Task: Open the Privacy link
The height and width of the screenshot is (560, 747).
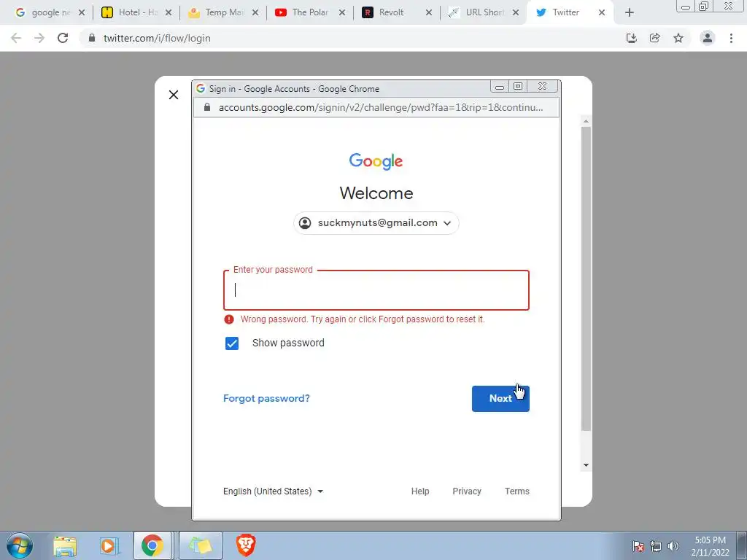Action: point(467,491)
